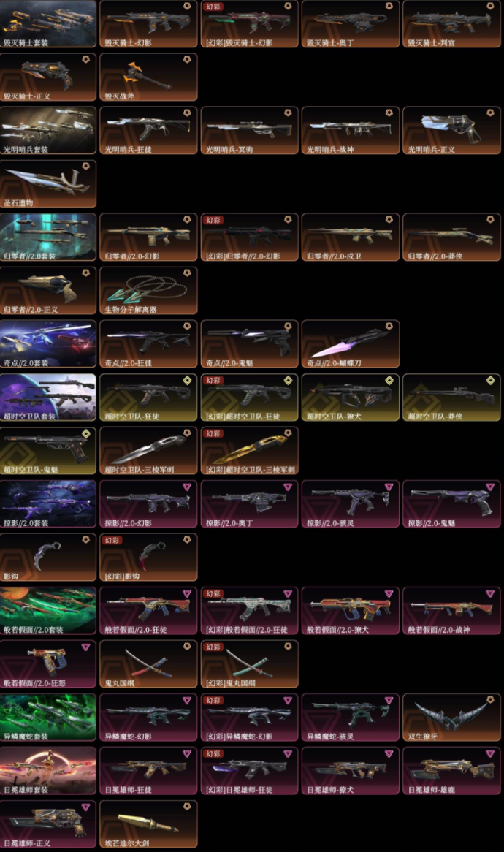
Task: Click the 双生獠牙 twin blades skin
Action: [451, 718]
